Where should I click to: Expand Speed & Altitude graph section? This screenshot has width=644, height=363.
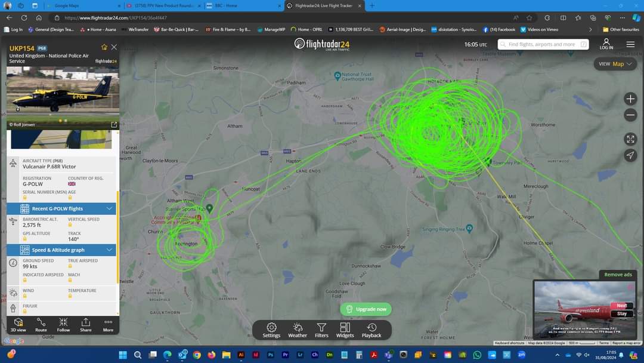(x=61, y=250)
